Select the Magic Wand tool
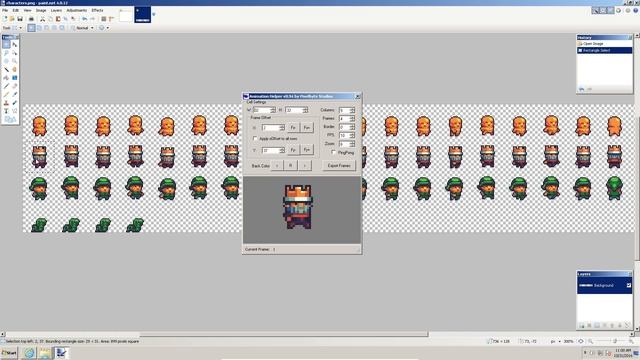This screenshot has height=360, width=640. point(6,69)
